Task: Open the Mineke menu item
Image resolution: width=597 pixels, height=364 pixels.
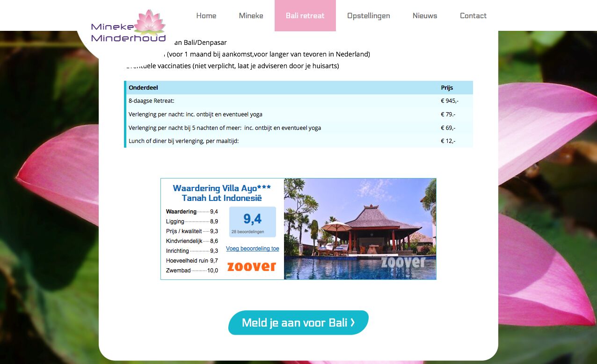Action: (x=251, y=16)
